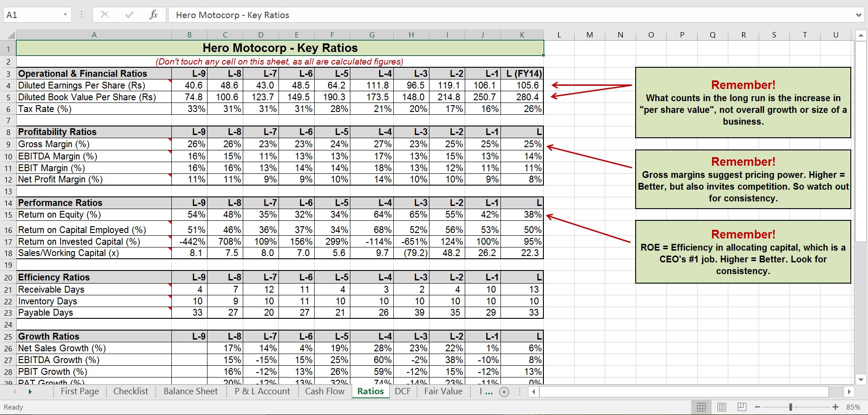The height and width of the screenshot is (415, 868).
Task: Zoom out using the minus icon
Action: pyautogui.click(x=758, y=407)
